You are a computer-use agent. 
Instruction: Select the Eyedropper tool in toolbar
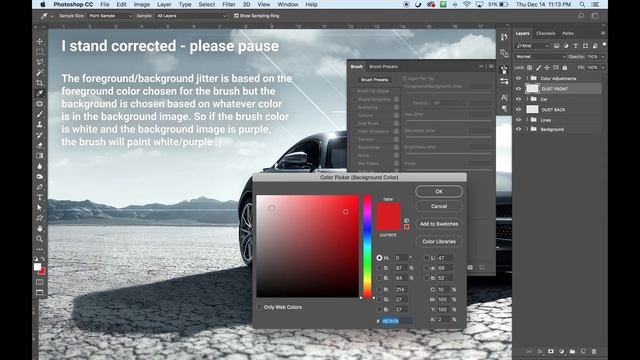(40, 93)
